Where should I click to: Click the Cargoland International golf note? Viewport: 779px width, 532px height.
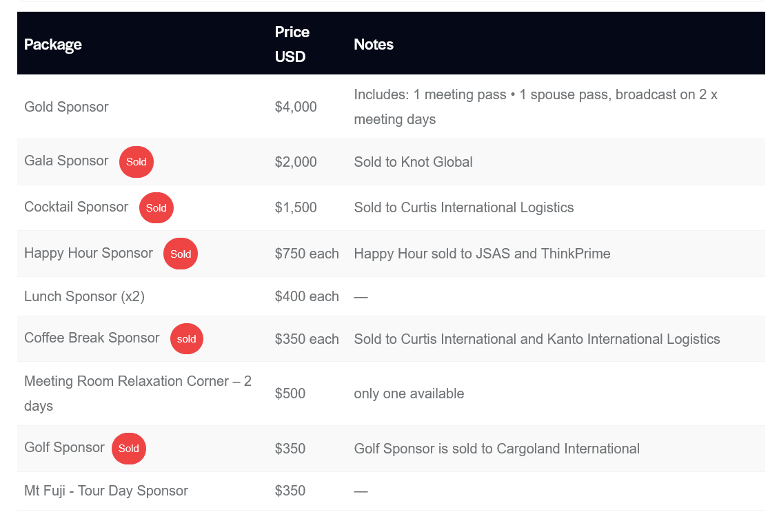496,449
